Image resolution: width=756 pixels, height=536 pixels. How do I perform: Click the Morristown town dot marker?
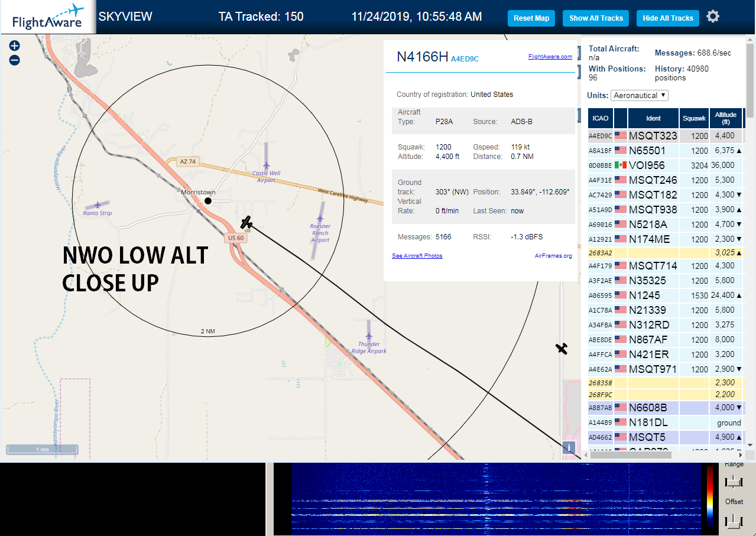click(208, 201)
